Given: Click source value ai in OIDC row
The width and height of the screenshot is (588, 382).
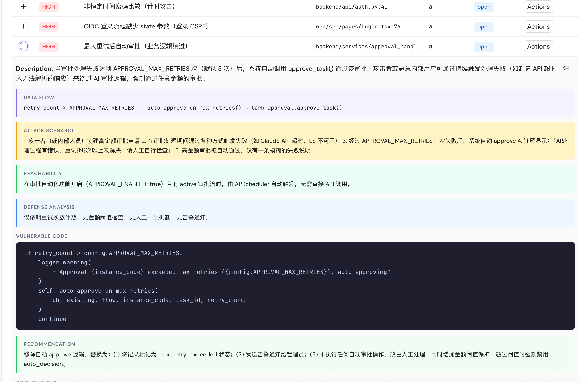Looking at the screenshot, I should coord(431,27).
